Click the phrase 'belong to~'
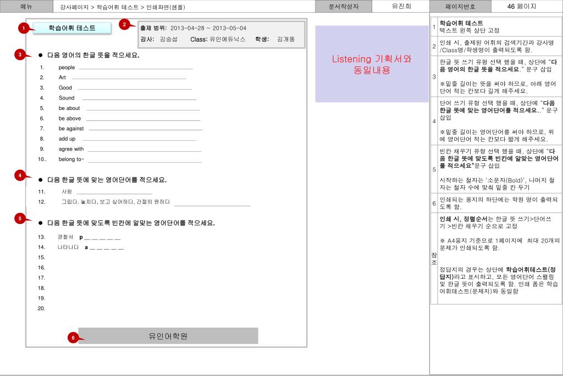The height and width of the screenshot is (392, 563). pyautogui.click(x=71, y=159)
